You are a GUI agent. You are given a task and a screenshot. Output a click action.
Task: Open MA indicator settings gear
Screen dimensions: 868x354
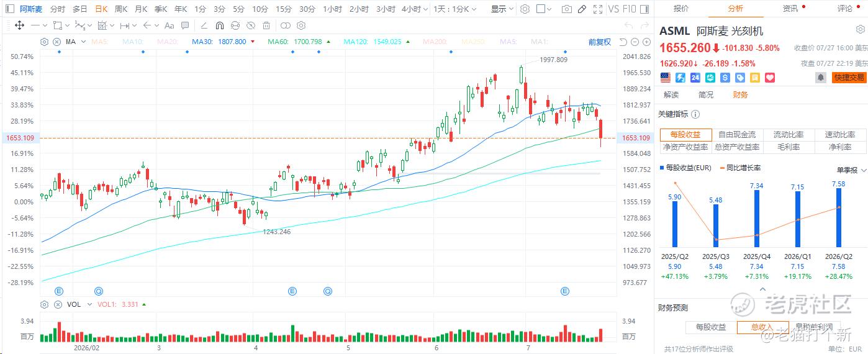(x=45, y=42)
